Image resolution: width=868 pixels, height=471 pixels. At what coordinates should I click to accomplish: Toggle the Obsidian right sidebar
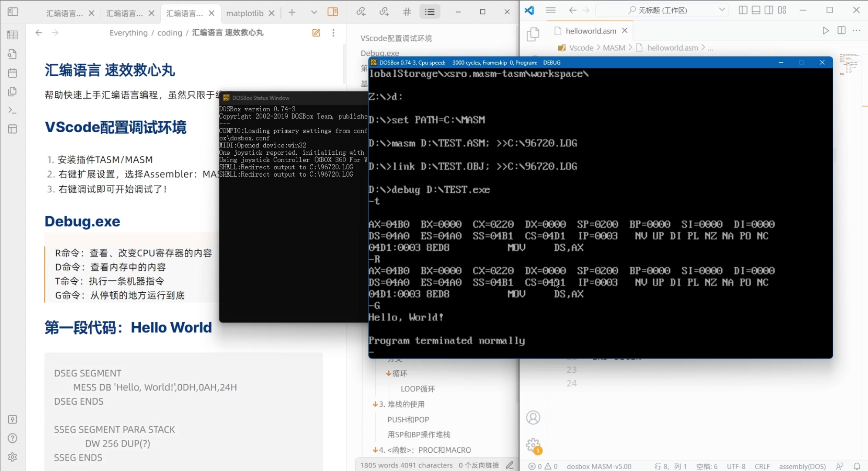tap(332, 12)
